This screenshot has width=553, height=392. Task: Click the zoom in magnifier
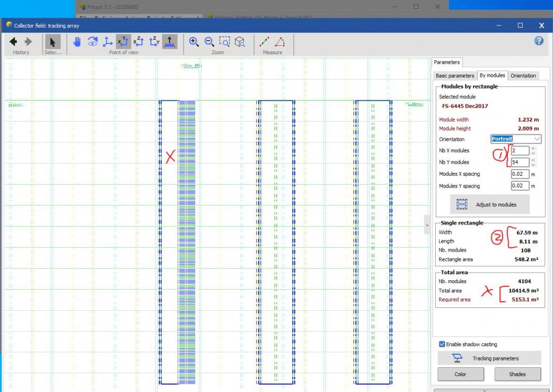pos(194,42)
